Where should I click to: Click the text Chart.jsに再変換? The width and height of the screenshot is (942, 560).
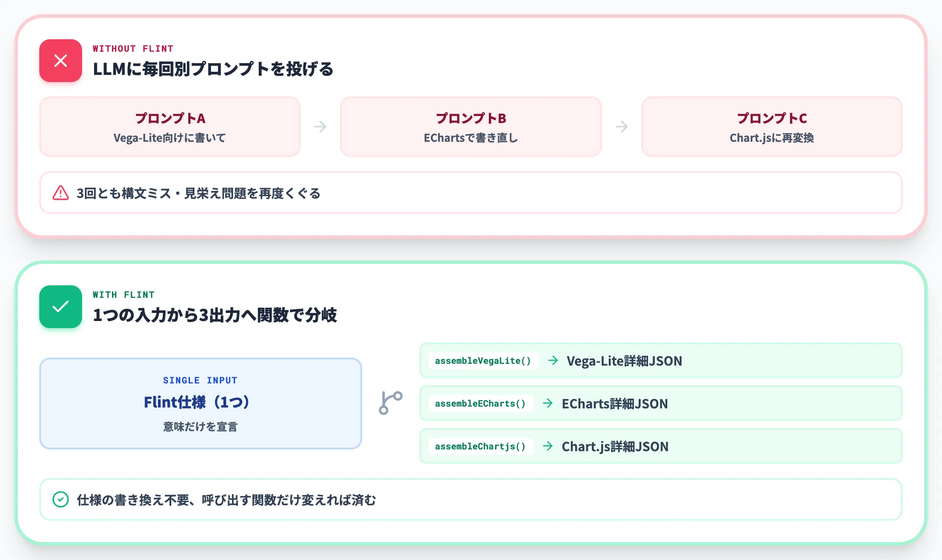point(772,138)
